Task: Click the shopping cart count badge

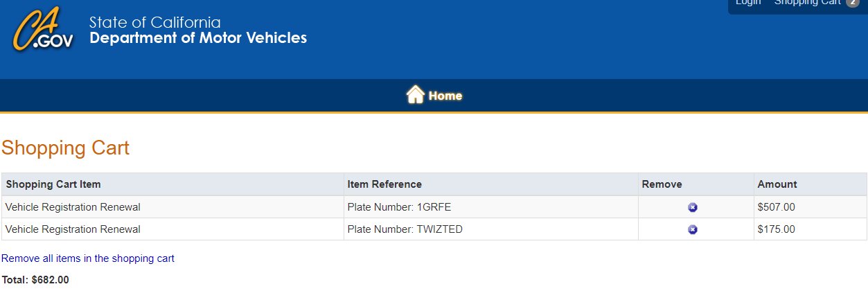Action: point(852,3)
